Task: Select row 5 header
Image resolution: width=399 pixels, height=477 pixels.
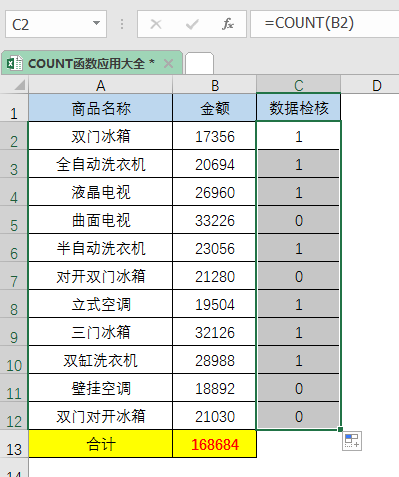Action: click(x=14, y=220)
